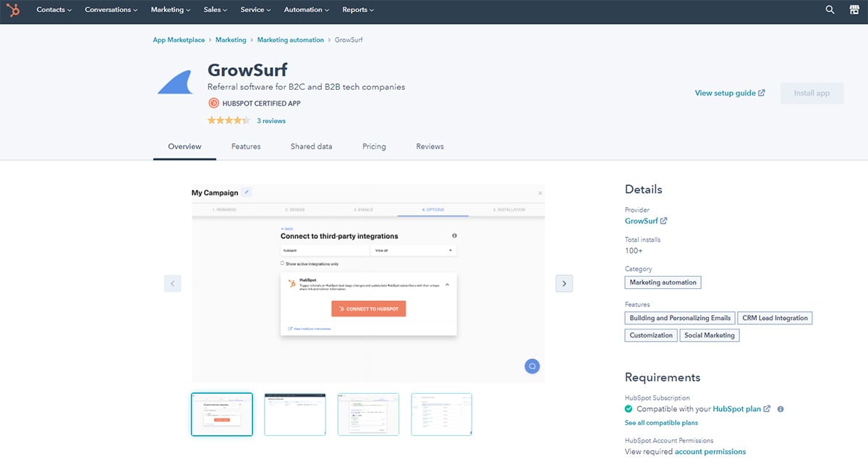This screenshot has width=868, height=459.
Task: Click the HubSpot Certified App badge icon
Action: (213, 103)
